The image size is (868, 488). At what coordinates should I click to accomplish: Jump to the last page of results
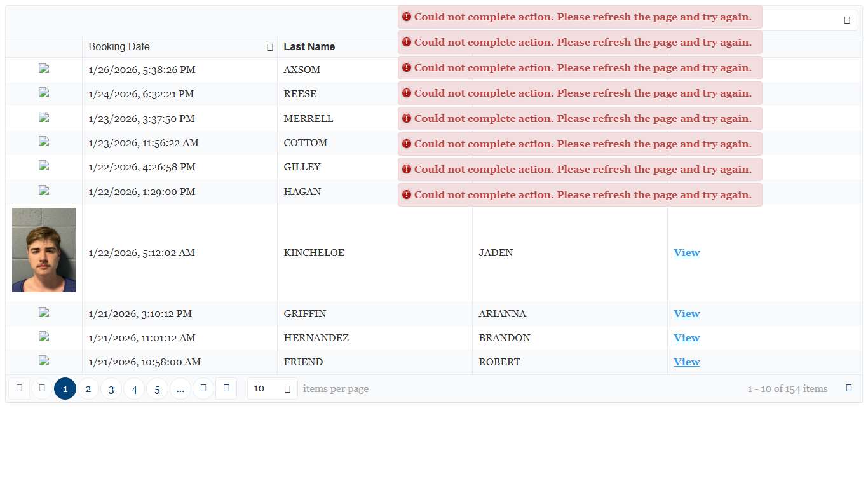[x=226, y=388]
